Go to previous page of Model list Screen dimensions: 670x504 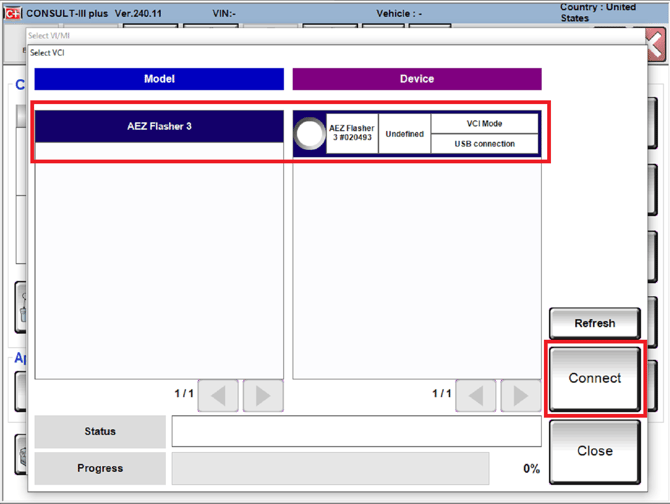click(218, 396)
